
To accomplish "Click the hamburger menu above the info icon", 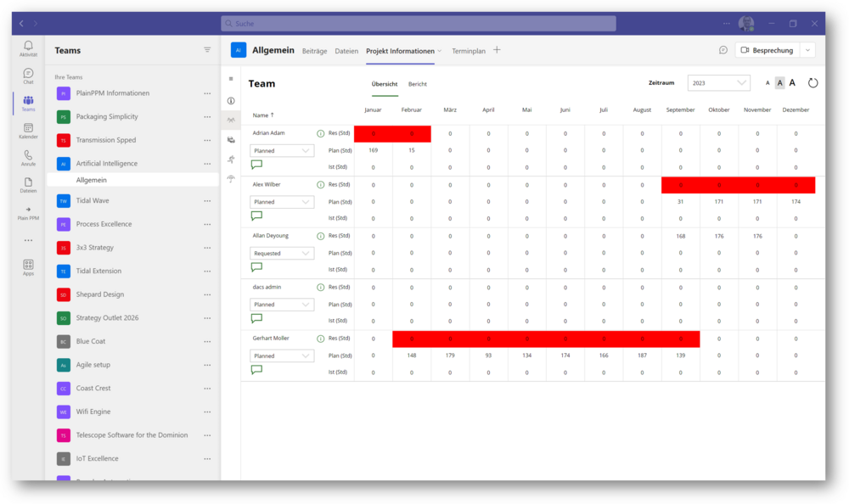I will tap(231, 79).
